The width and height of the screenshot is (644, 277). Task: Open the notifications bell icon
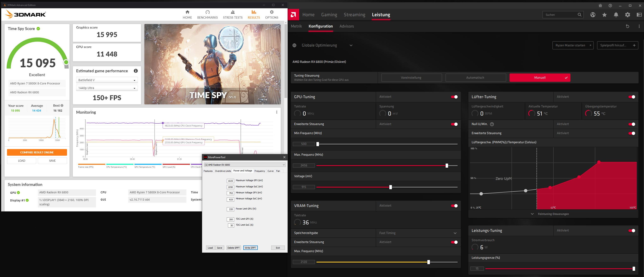[x=616, y=14]
